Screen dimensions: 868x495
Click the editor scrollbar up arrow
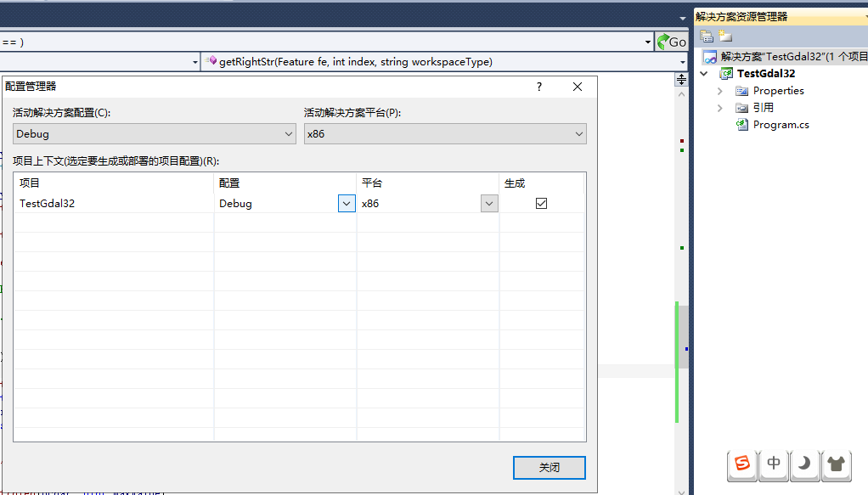click(x=681, y=95)
